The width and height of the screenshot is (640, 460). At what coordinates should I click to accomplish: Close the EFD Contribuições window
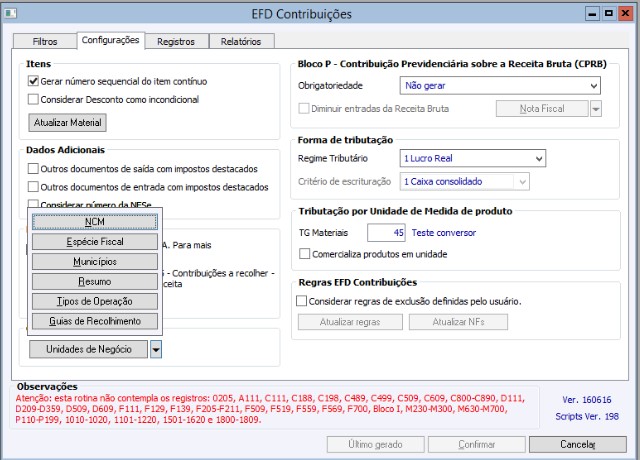coord(625,14)
